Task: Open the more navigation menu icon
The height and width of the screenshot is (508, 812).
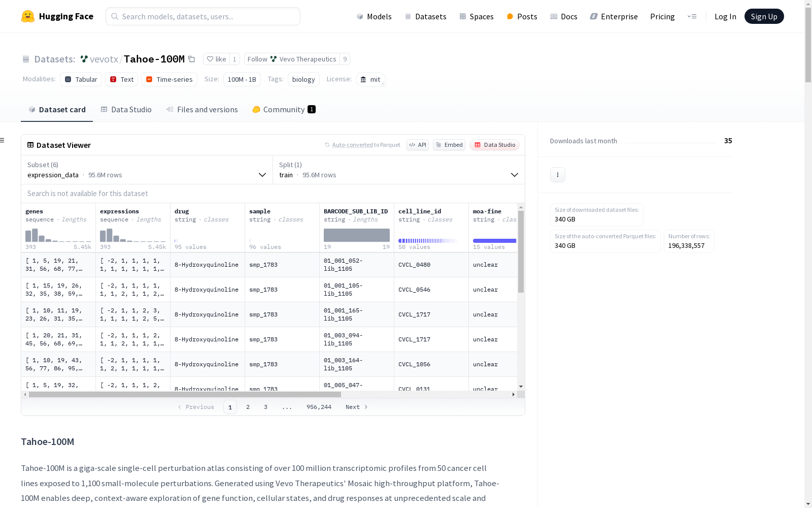Action: (x=692, y=16)
